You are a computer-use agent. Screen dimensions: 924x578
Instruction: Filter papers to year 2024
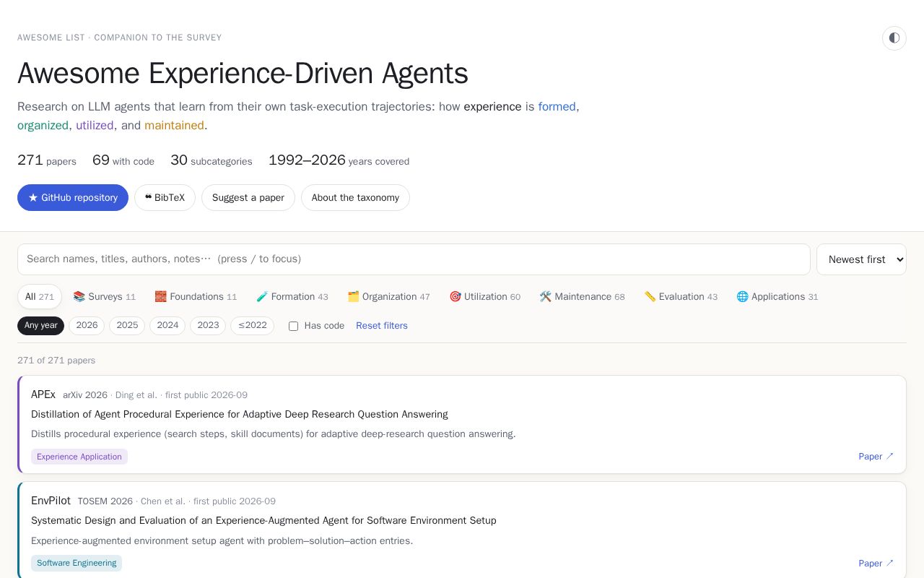click(167, 326)
